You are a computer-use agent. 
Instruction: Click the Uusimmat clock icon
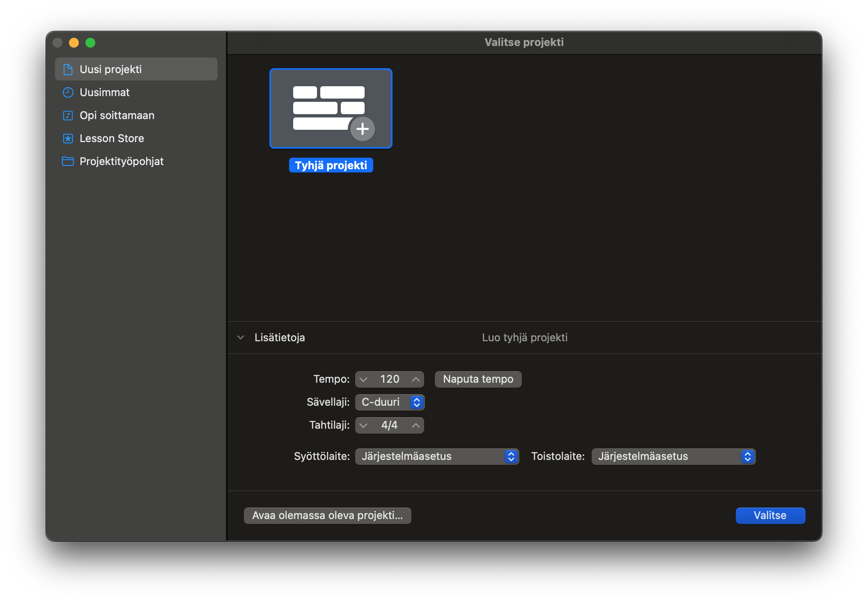(68, 92)
